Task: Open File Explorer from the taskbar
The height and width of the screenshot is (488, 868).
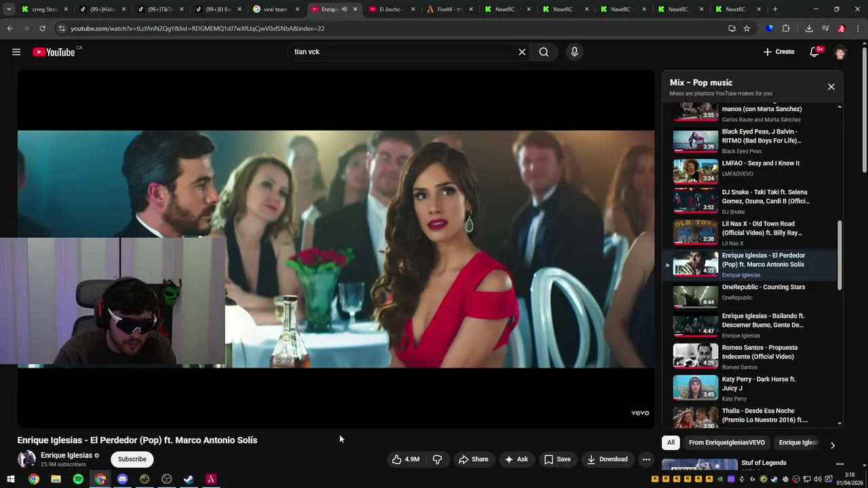Action: coord(56,479)
